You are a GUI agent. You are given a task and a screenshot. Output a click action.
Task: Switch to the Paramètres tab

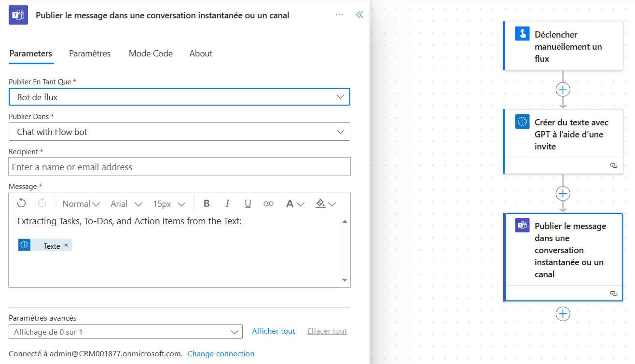(x=90, y=54)
